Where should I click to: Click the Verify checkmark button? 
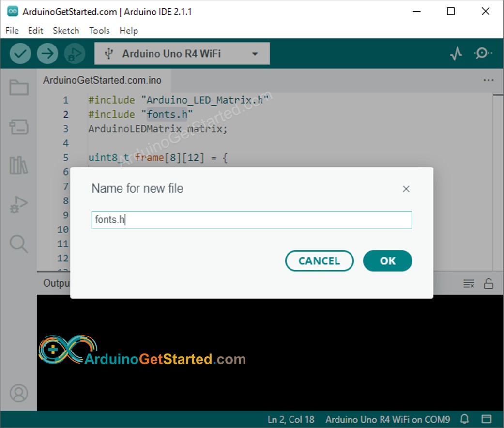tap(20, 54)
